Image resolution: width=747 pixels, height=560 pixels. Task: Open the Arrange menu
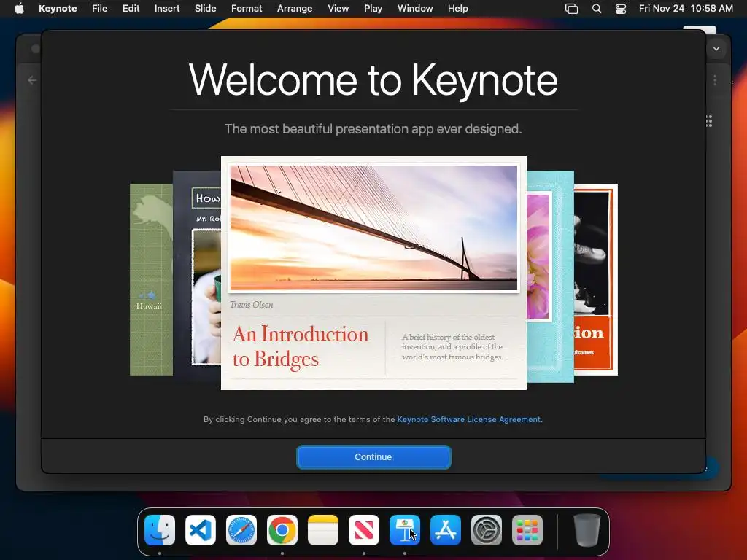(295, 8)
